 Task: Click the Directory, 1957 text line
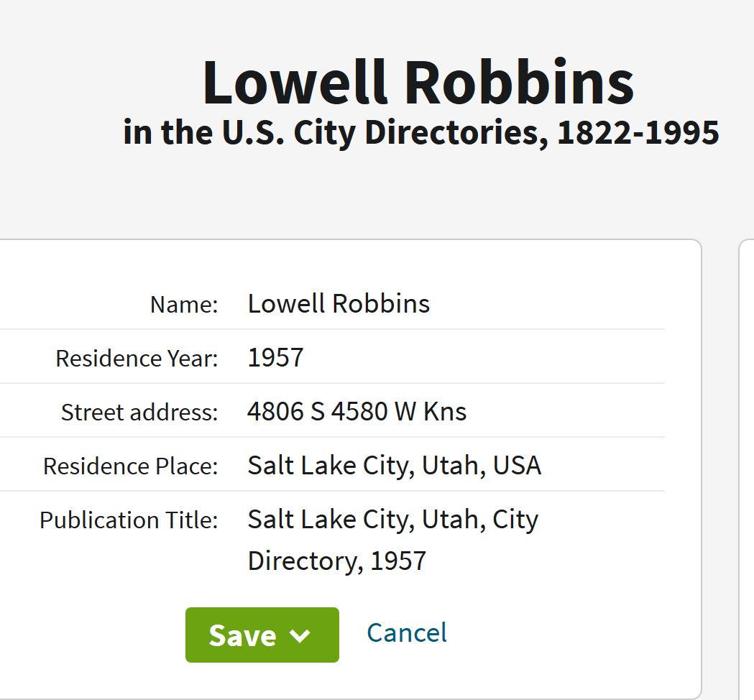pos(336,561)
